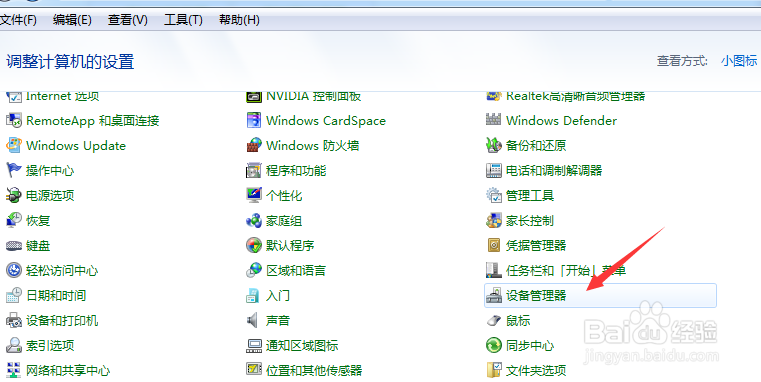Screen dimensions: 761x382
Task: Click the Windows CardSpace icon
Action: coord(254,120)
